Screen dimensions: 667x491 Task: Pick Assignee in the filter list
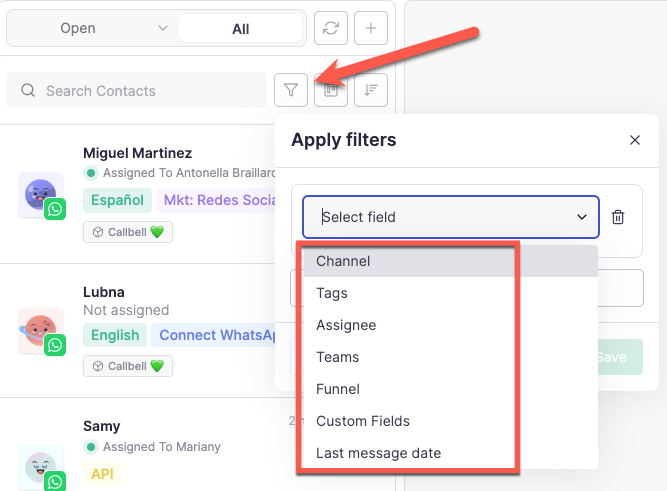coord(346,325)
